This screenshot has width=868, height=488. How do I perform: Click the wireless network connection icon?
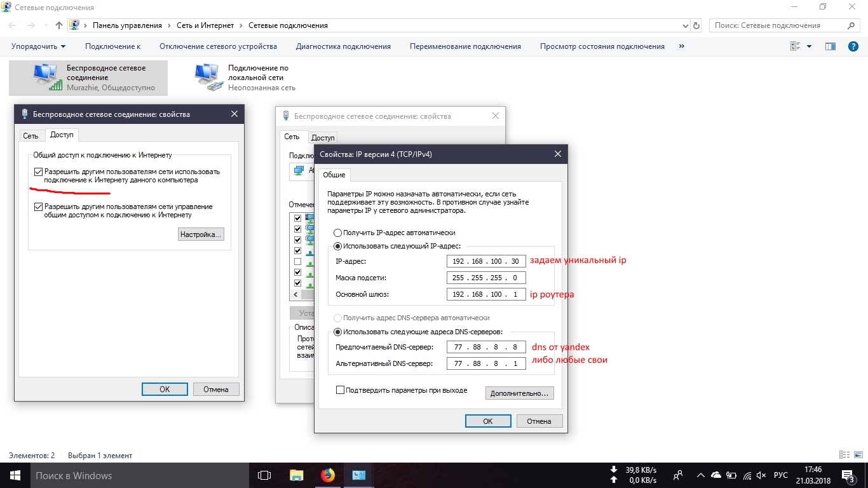pyautogui.click(x=48, y=77)
